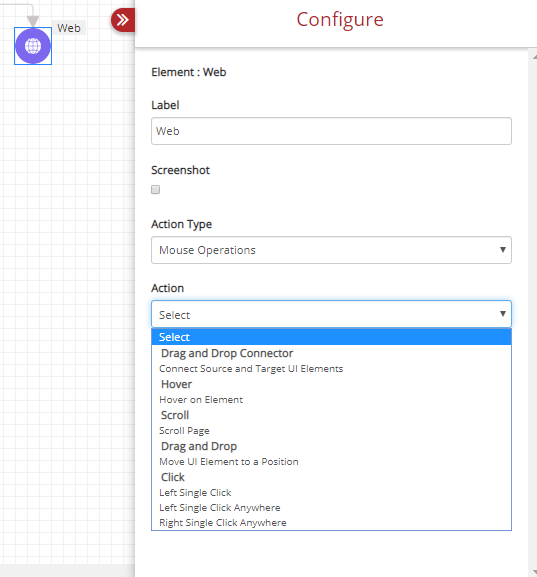Enable the Screenshot checkbox
The height and width of the screenshot is (577, 537).
155,190
